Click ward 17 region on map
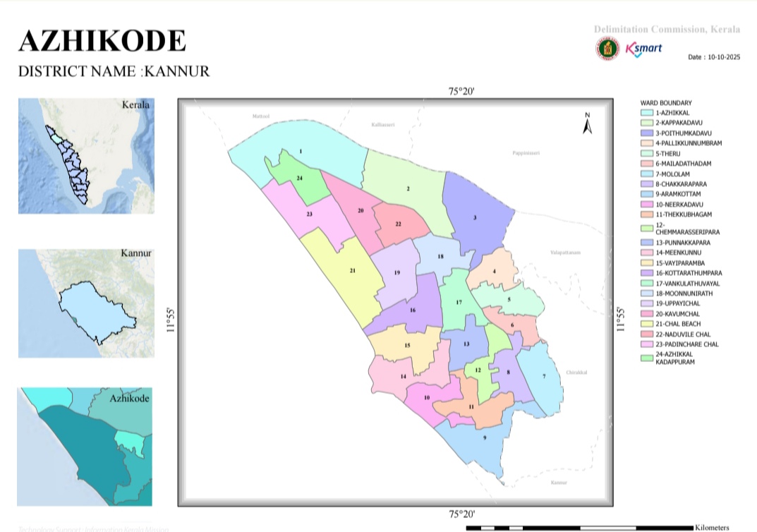Image resolution: width=757 pixels, height=532 pixels. (459, 303)
